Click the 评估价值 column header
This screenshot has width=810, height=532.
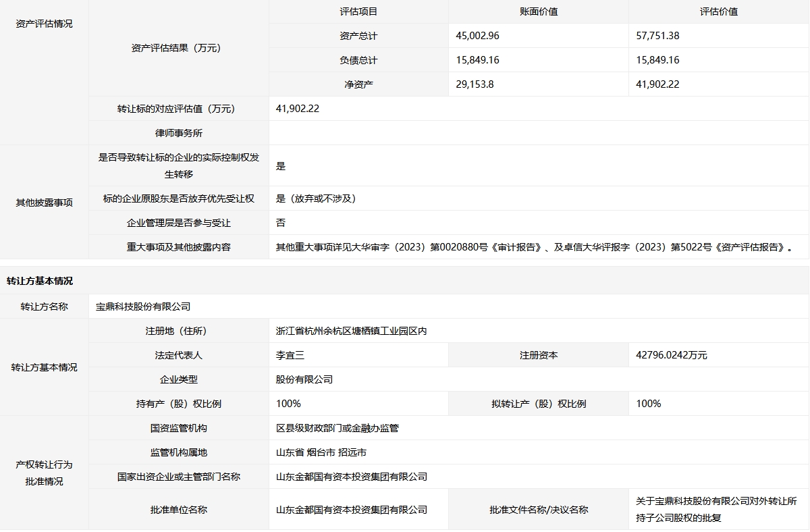[x=719, y=11]
